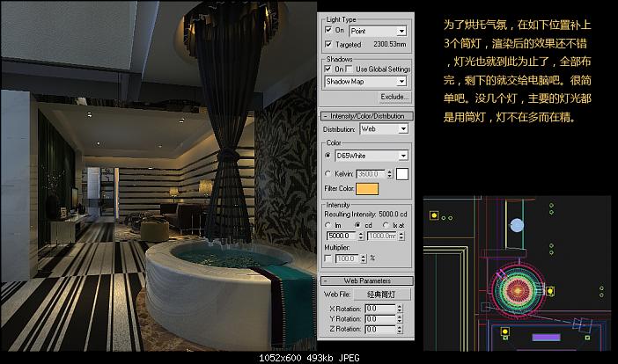Open the Distribution Web dropdown
Screen dimensions: 618x364
pyautogui.click(x=384, y=129)
